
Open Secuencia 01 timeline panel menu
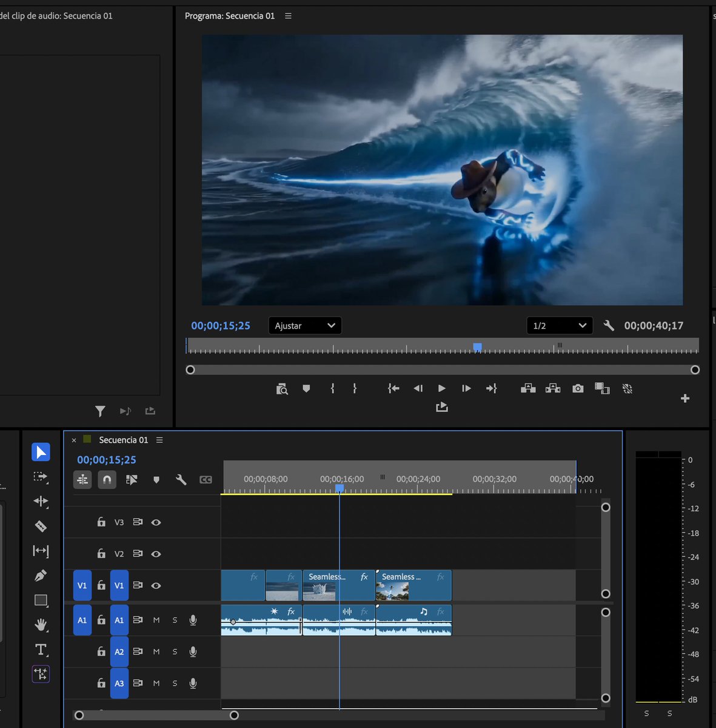pos(159,440)
